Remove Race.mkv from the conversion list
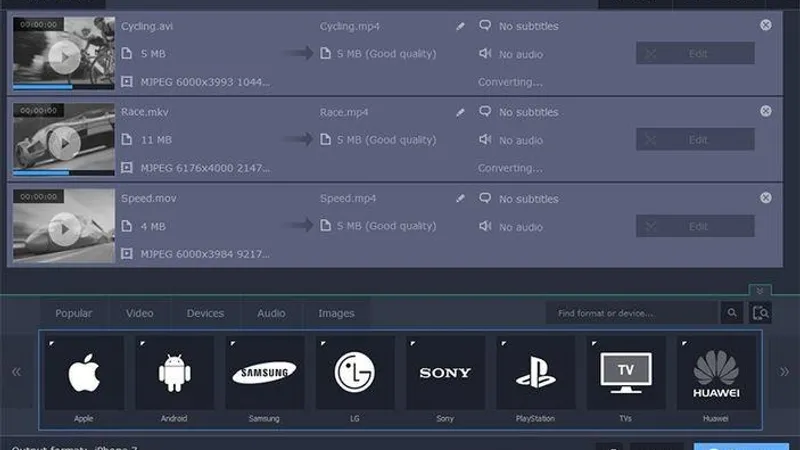The height and width of the screenshot is (450, 800). (x=766, y=111)
